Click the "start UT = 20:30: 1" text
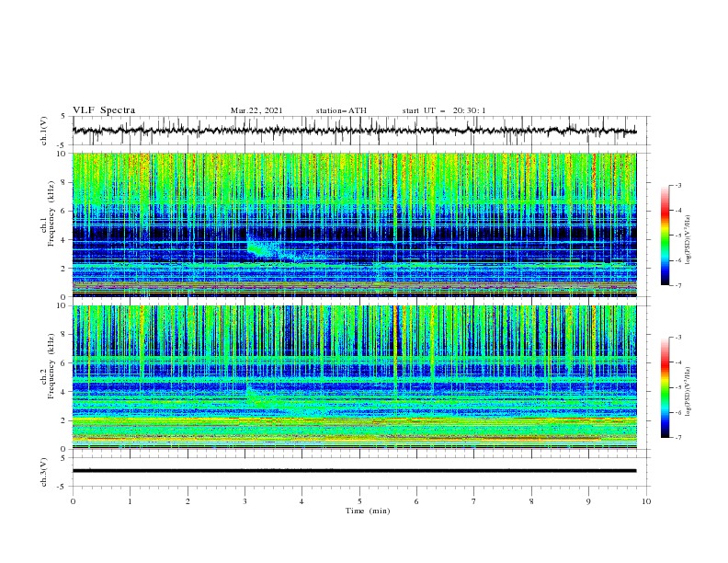 (444, 110)
